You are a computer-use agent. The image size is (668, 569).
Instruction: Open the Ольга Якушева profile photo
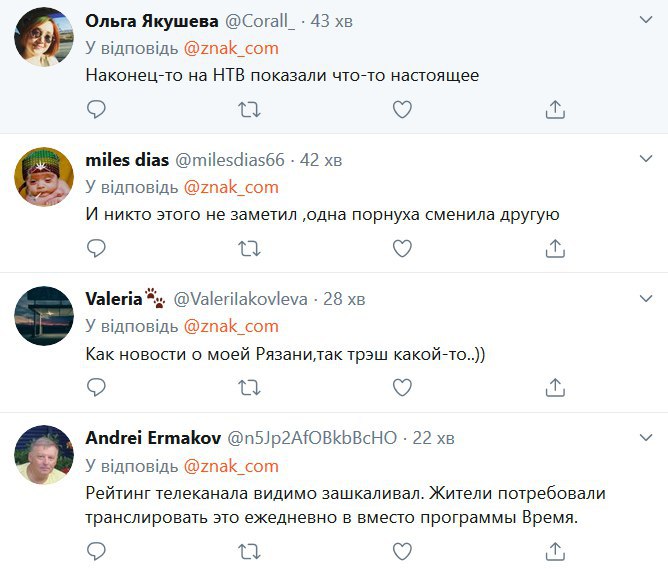44,38
